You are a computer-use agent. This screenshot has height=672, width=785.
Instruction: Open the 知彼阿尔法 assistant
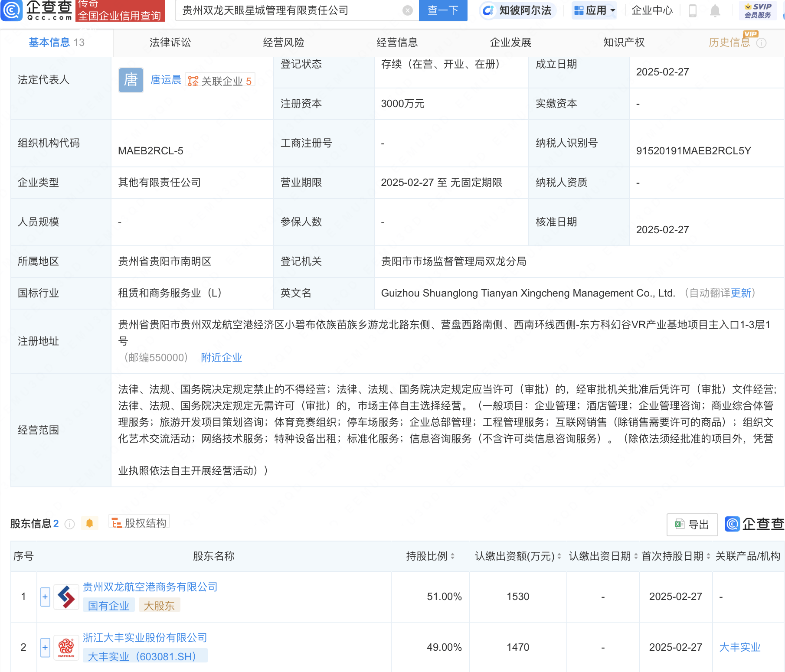pyautogui.click(x=518, y=10)
